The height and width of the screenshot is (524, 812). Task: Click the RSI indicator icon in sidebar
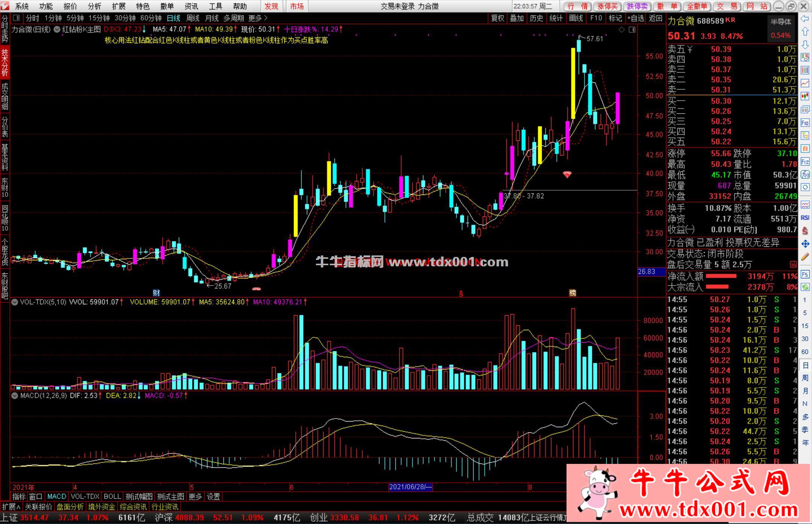coord(805,217)
